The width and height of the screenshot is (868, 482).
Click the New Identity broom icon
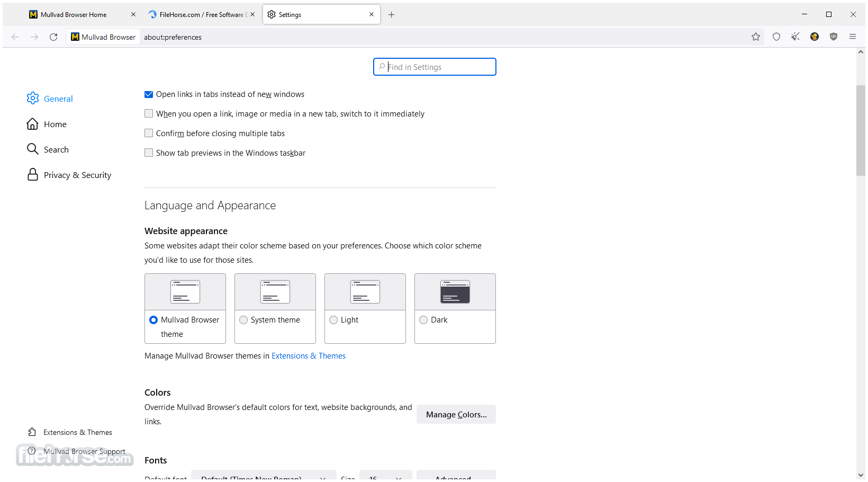tap(795, 37)
